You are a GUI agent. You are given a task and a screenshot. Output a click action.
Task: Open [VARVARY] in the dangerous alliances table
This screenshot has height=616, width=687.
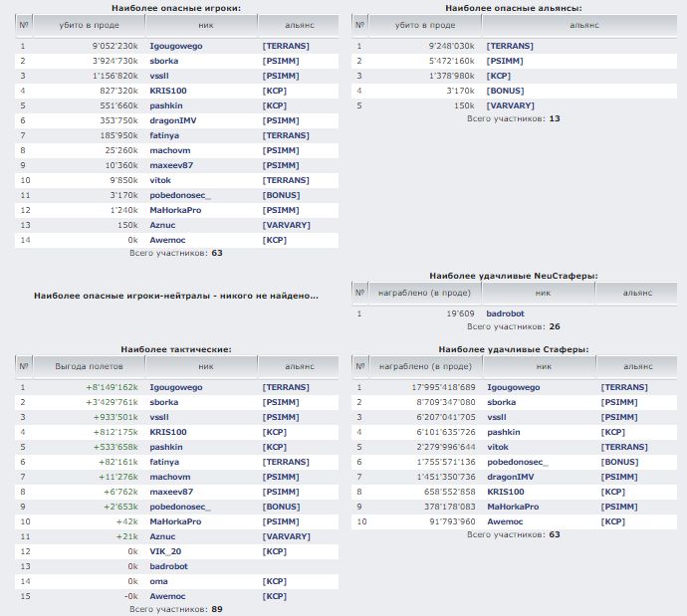pos(510,105)
